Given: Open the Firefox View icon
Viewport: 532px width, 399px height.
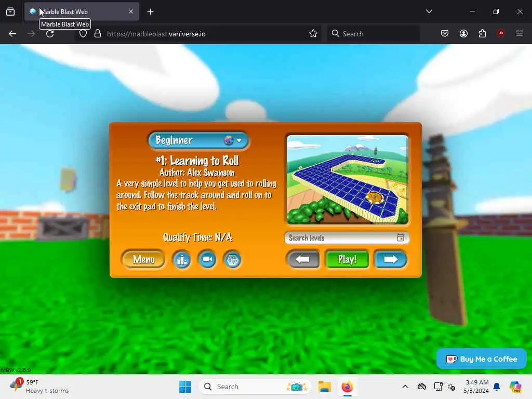Looking at the screenshot, I should coord(10,12).
